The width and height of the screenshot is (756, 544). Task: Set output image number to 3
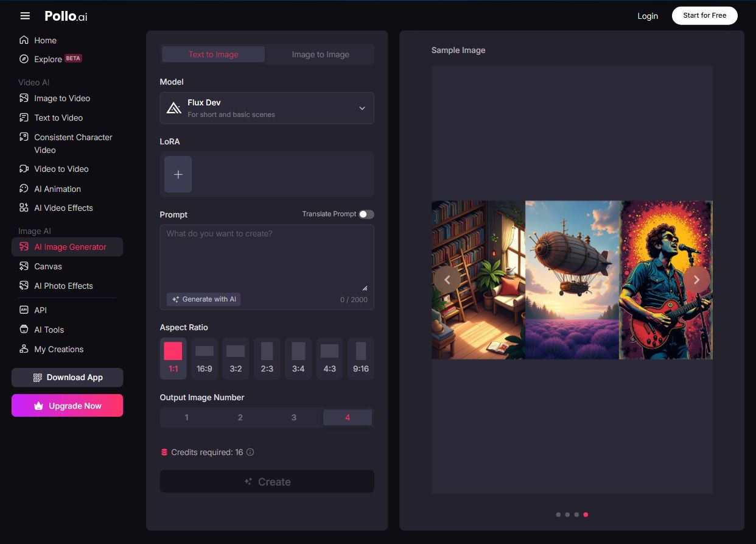tap(293, 417)
